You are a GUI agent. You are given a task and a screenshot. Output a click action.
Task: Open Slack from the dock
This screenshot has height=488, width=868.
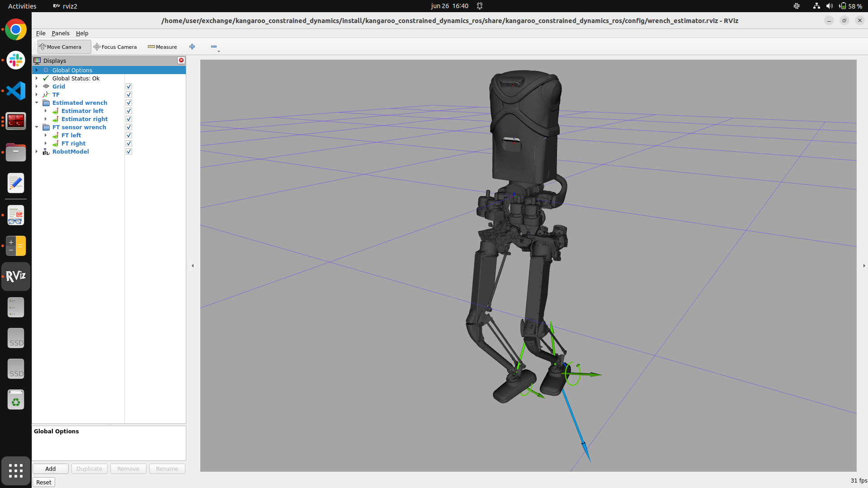coord(16,60)
